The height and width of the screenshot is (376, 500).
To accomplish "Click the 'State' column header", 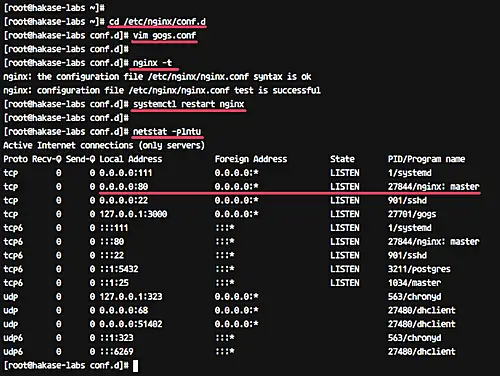I will [x=342, y=159].
